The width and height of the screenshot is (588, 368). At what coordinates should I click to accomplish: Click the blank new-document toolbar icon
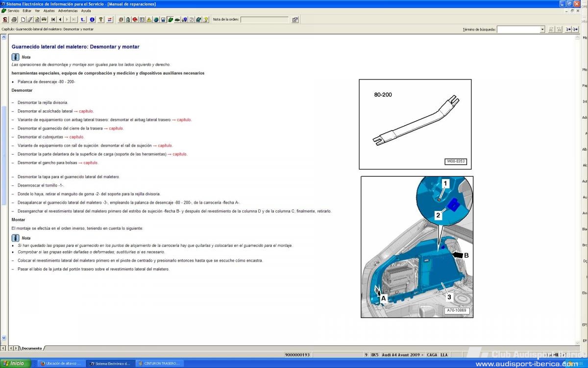pyautogui.click(x=23, y=20)
